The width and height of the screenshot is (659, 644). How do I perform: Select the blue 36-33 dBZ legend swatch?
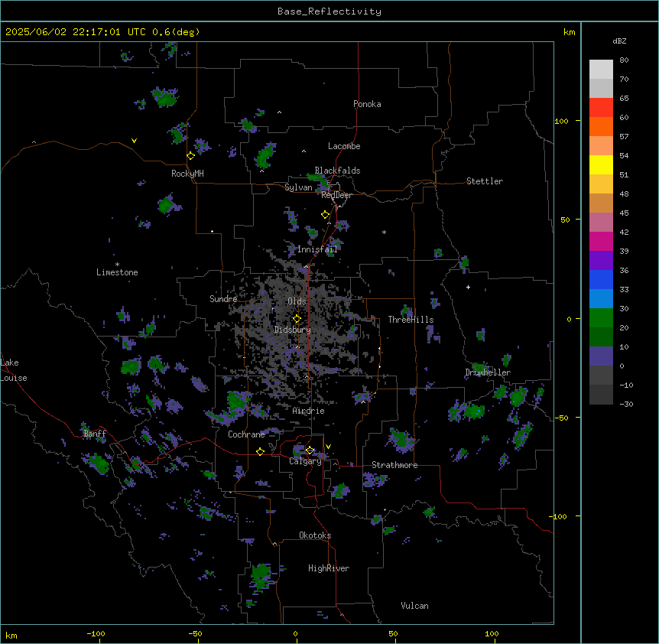(601, 279)
